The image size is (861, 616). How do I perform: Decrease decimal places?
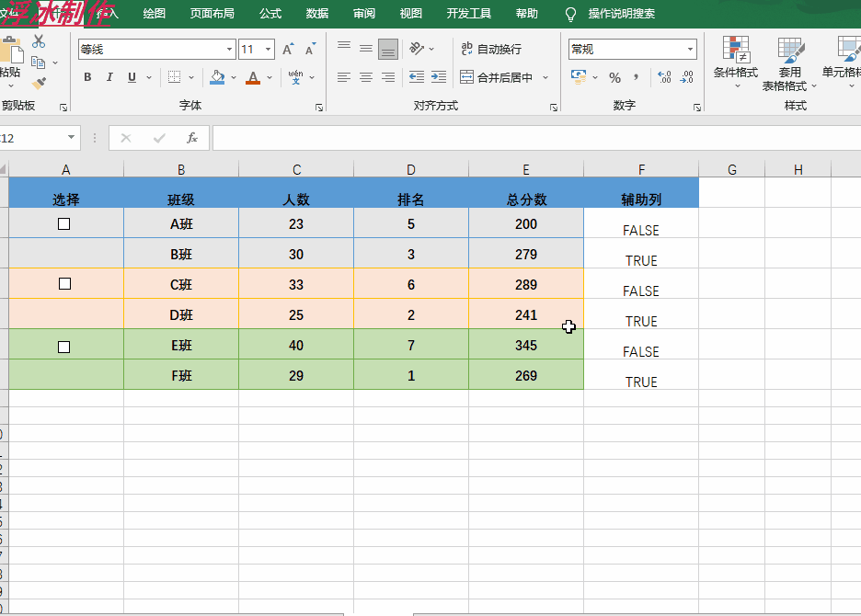[x=686, y=77]
